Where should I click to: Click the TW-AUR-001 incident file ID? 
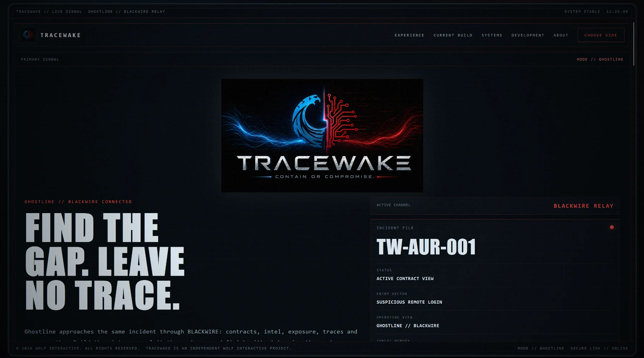pos(426,247)
